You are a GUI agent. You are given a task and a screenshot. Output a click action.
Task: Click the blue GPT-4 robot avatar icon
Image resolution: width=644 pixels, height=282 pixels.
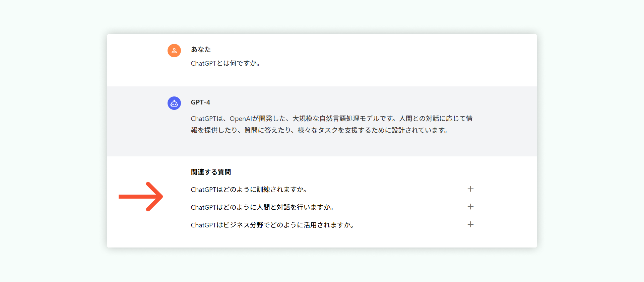pyautogui.click(x=174, y=103)
